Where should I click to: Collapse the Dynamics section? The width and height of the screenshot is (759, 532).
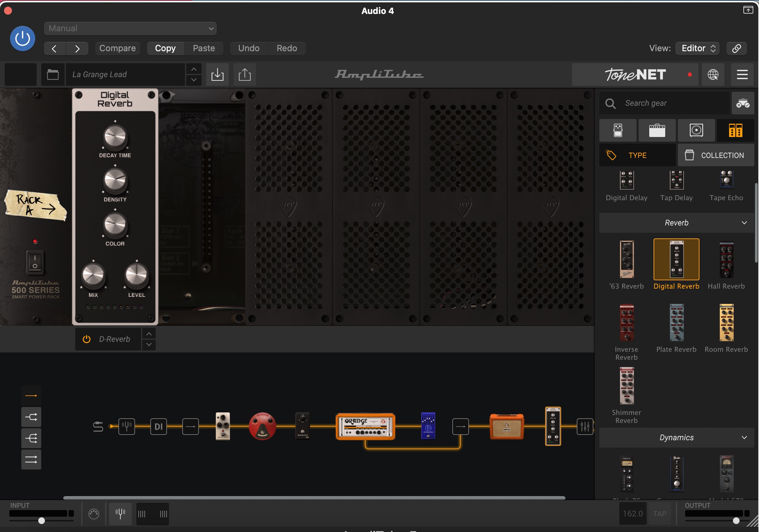pyautogui.click(x=677, y=438)
